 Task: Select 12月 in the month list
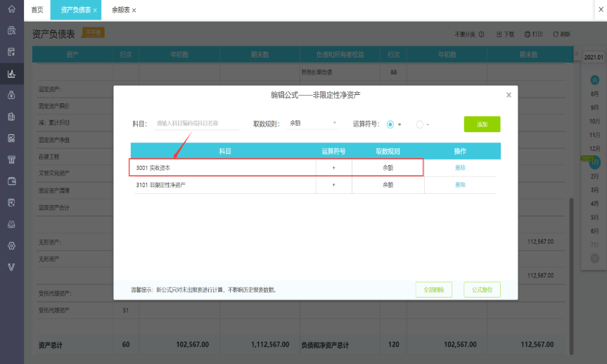click(594, 149)
